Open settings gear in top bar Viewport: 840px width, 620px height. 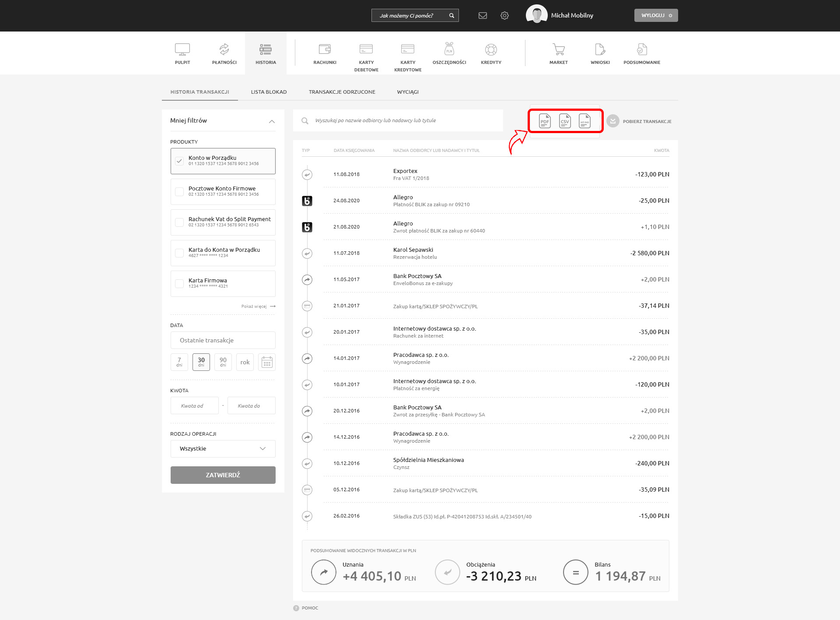tap(504, 16)
